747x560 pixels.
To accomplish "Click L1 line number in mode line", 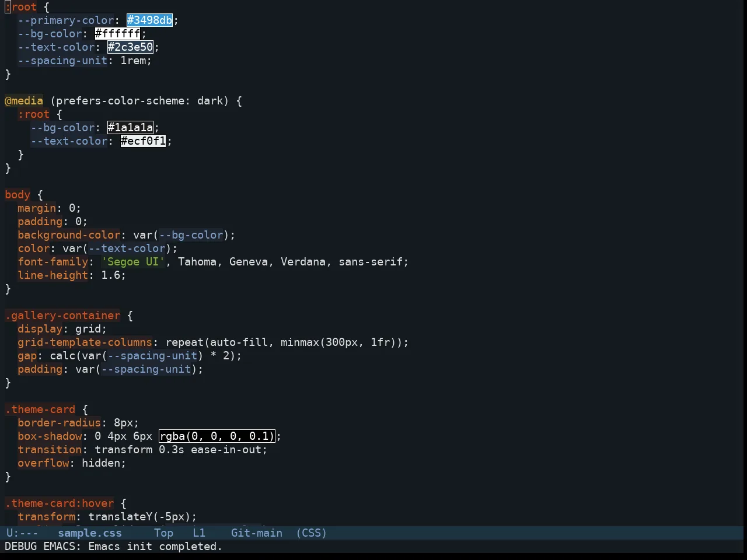I will pos(199,533).
